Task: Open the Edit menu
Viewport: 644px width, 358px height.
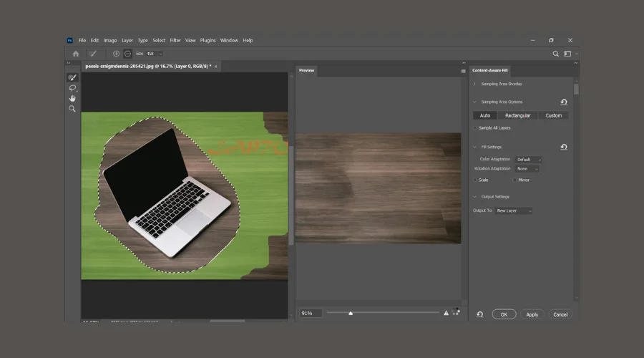Action: coord(94,40)
